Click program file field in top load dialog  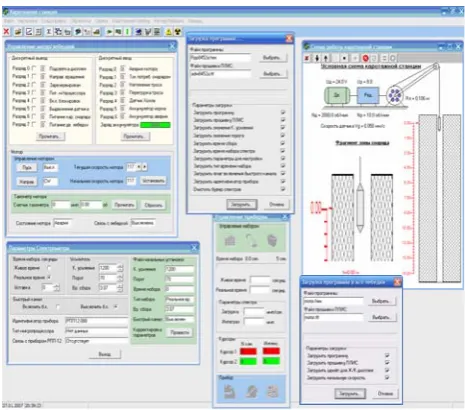pos(220,57)
